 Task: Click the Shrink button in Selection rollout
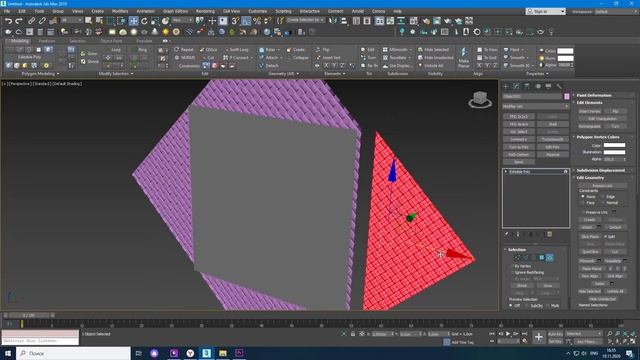(x=522, y=286)
